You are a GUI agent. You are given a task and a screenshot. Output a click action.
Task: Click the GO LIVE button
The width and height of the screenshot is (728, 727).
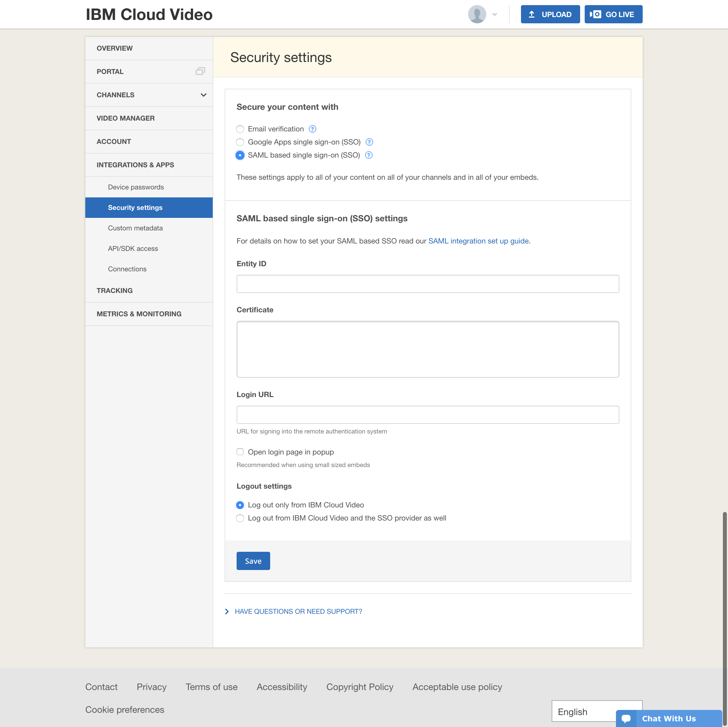click(613, 14)
